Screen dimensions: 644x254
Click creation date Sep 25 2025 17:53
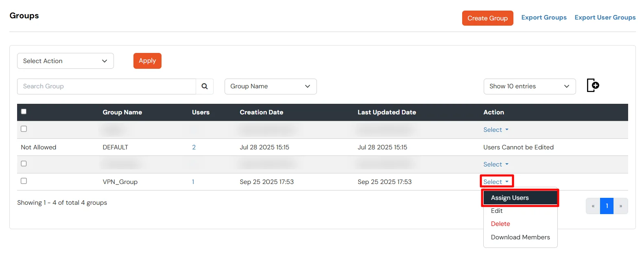(266, 182)
